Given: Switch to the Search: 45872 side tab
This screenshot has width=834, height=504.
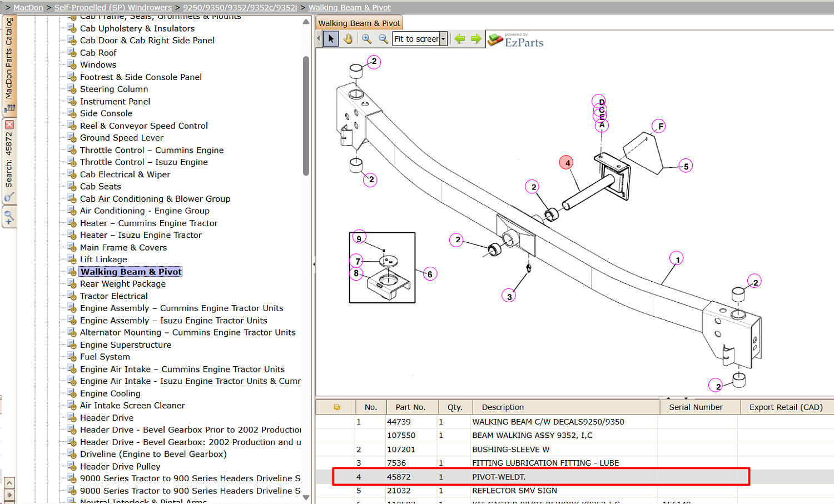Looking at the screenshot, I should click(x=9, y=161).
